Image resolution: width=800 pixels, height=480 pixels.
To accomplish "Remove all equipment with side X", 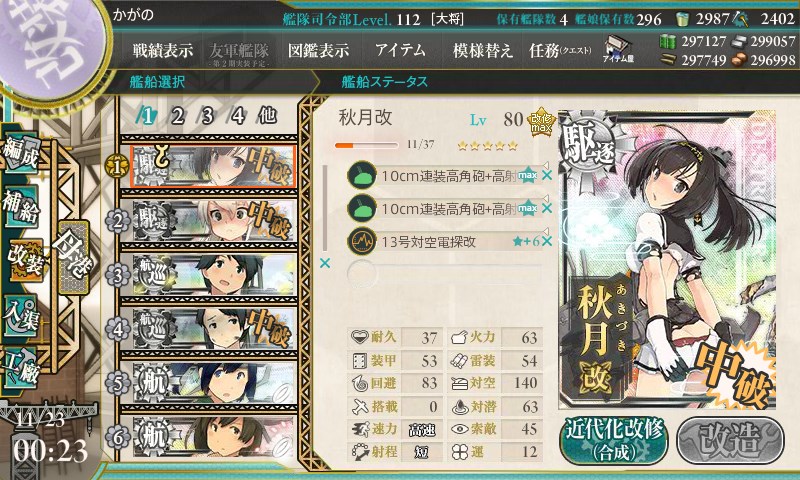I will click(324, 263).
